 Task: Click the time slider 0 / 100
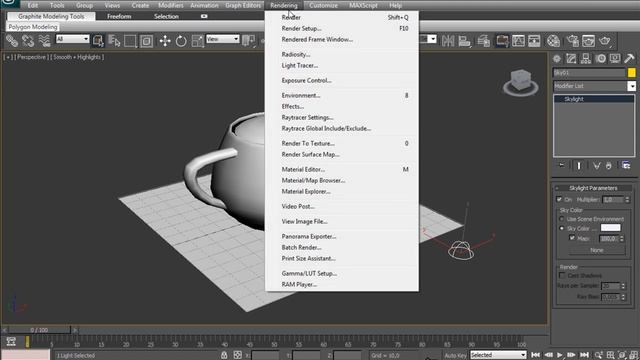(39, 330)
